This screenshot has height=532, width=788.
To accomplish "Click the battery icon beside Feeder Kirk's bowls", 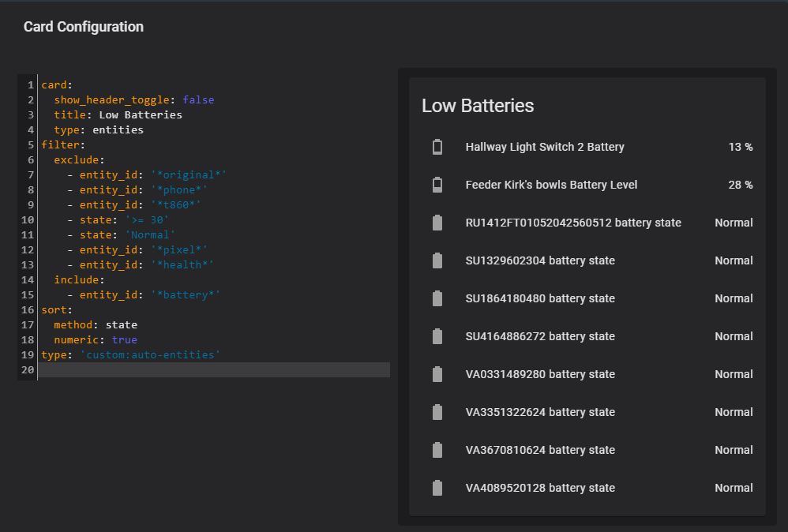I will tap(436, 184).
